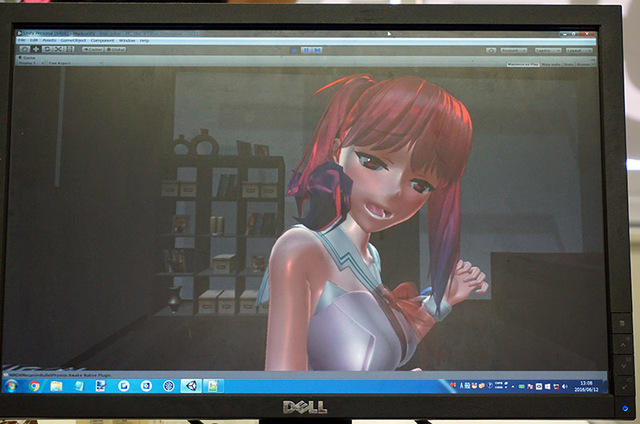640x424 pixels.
Task: Stop play mode with the Play button
Action: [294, 50]
